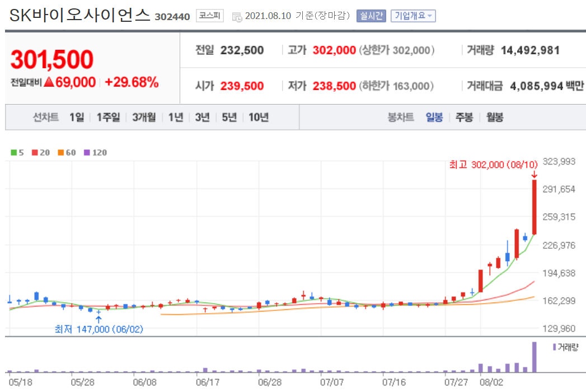Click the 06/17 date axis label

[x=208, y=382]
